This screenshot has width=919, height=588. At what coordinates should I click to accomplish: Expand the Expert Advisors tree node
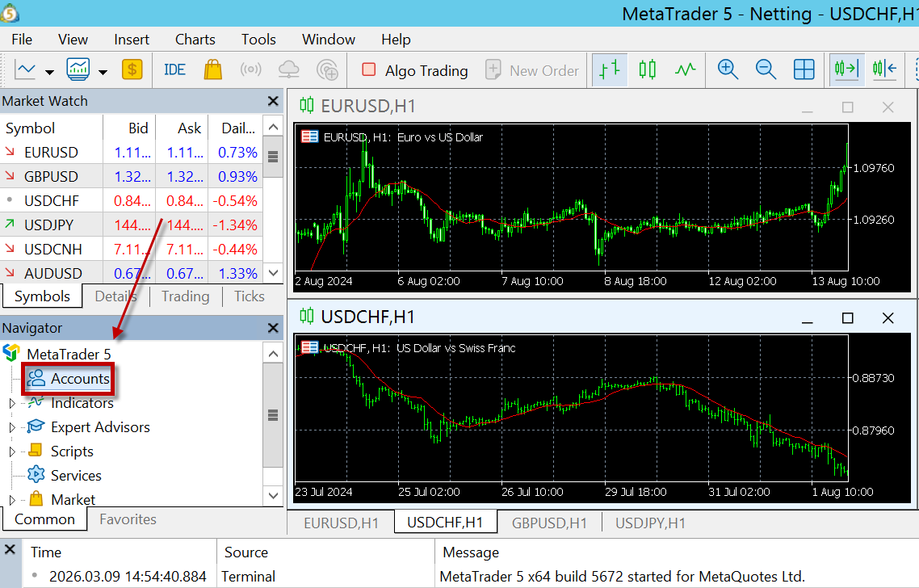11,427
